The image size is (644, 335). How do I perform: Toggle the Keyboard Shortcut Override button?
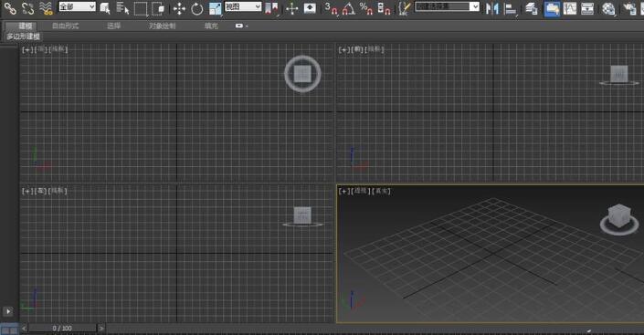pos(310,8)
